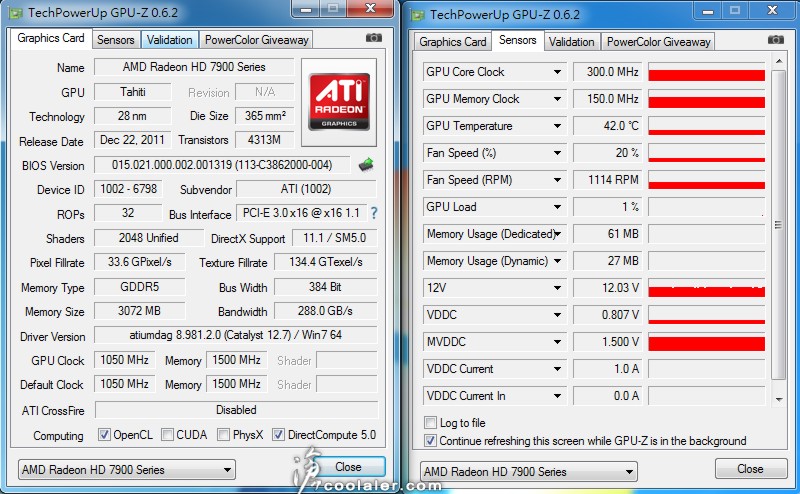This screenshot has width=800, height=494.
Task: Click scrollbar down arrow in Sensors list
Action: [779, 399]
